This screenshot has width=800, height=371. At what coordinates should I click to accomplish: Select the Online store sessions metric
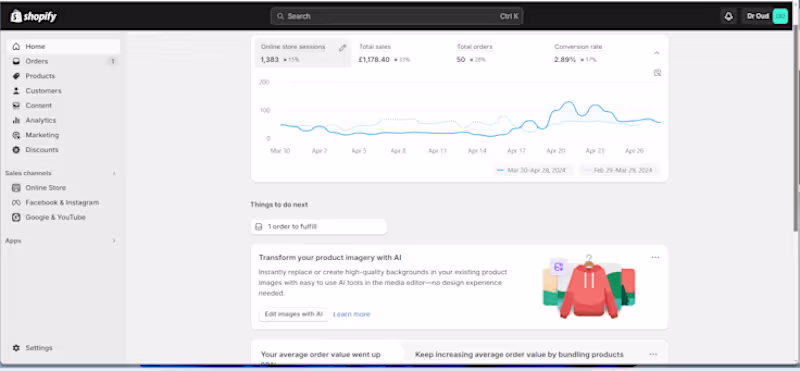pyautogui.click(x=303, y=53)
